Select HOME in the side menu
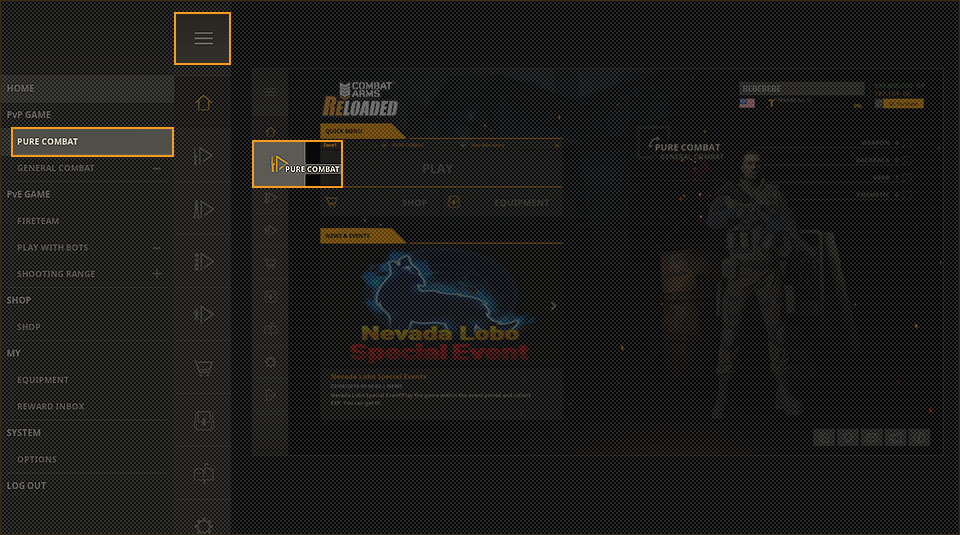The width and height of the screenshot is (960, 535). click(x=88, y=88)
